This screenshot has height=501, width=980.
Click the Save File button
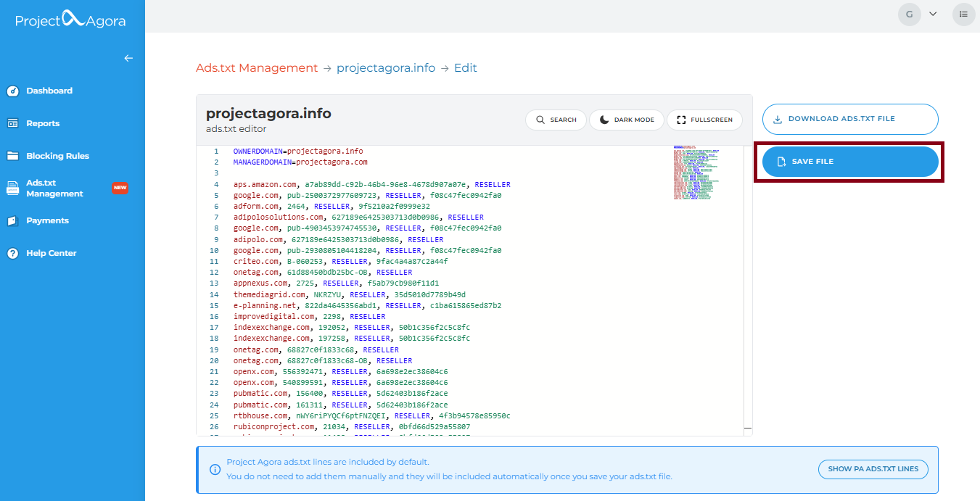850,162
